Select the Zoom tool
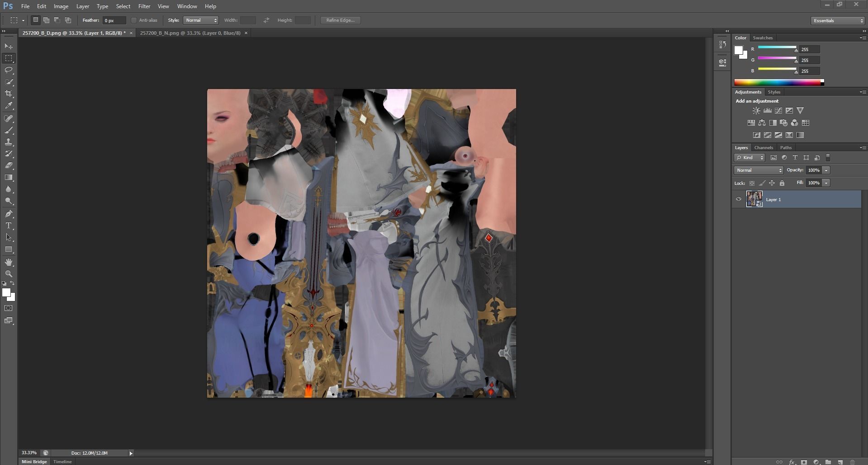 (9, 274)
